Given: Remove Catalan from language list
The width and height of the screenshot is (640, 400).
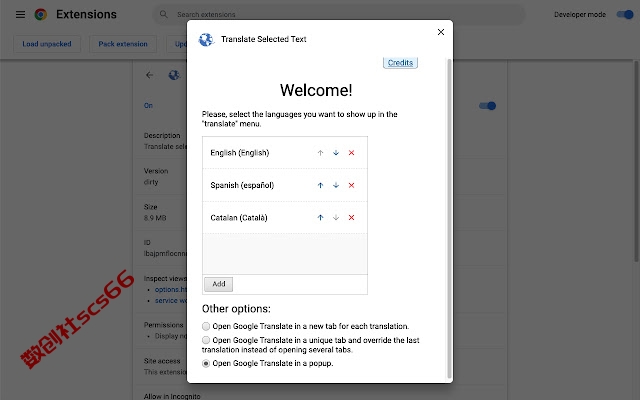Looking at the screenshot, I should pyautogui.click(x=351, y=218).
